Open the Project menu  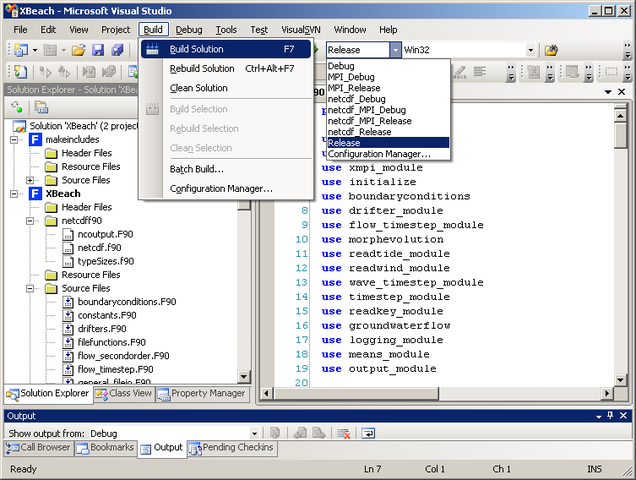pos(116,30)
